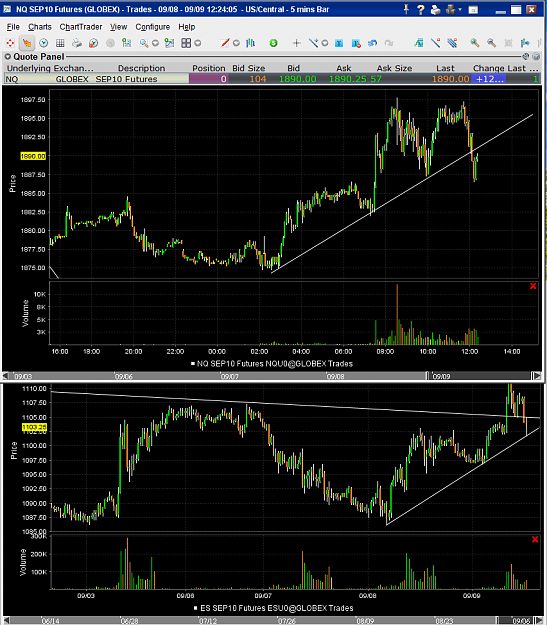
Task: Click the zoom out magnifier icon
Action: coord(491,43)
